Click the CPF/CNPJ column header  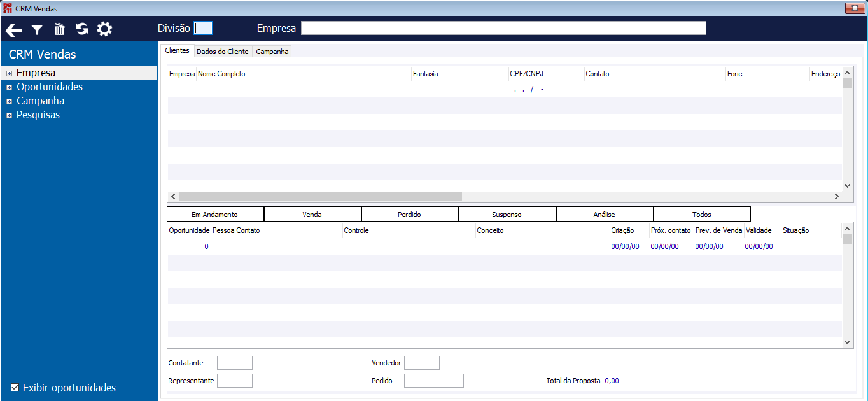tap(526, 74)
